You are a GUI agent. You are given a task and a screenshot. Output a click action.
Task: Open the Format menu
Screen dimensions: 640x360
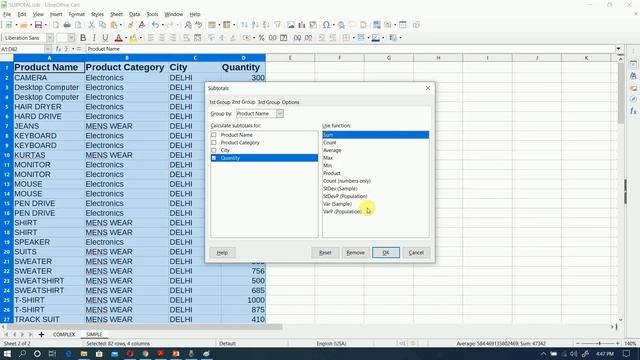tap(76, 14)
